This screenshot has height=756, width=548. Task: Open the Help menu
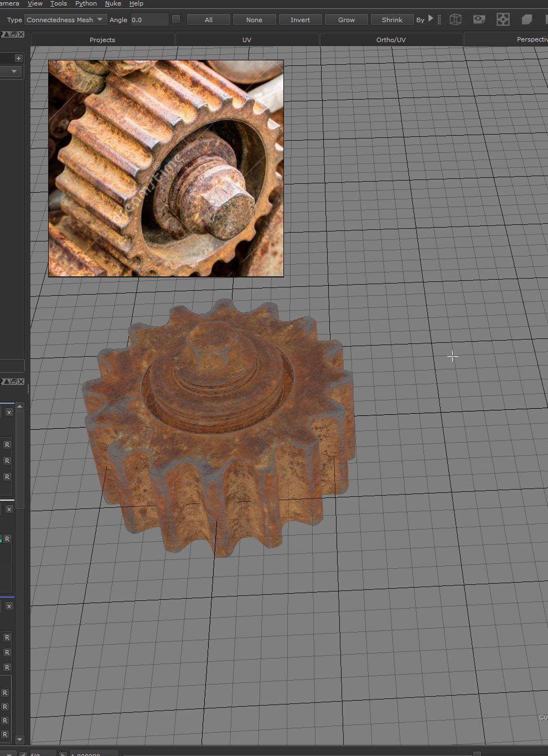coord(136,3)
